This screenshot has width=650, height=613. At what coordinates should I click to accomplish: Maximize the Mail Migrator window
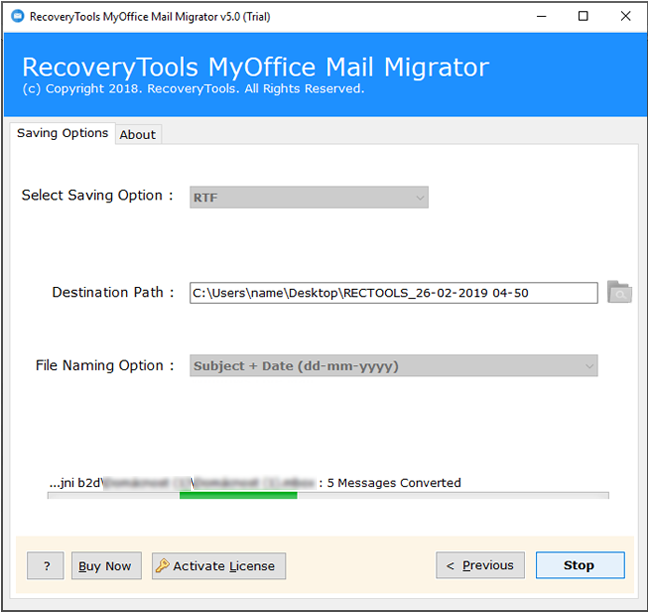pyautogui.click(x=583, y=17)
